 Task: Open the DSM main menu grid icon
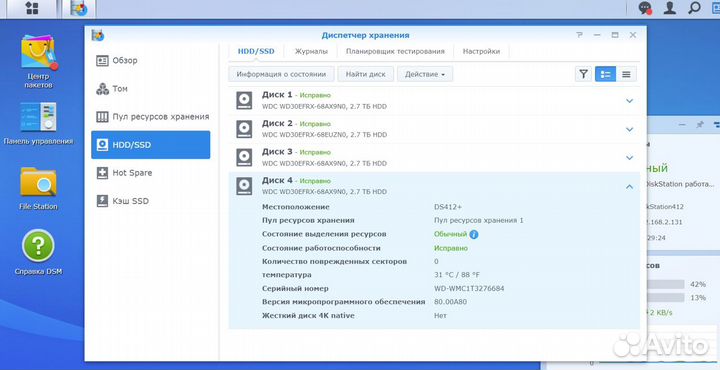coord(32,8)
